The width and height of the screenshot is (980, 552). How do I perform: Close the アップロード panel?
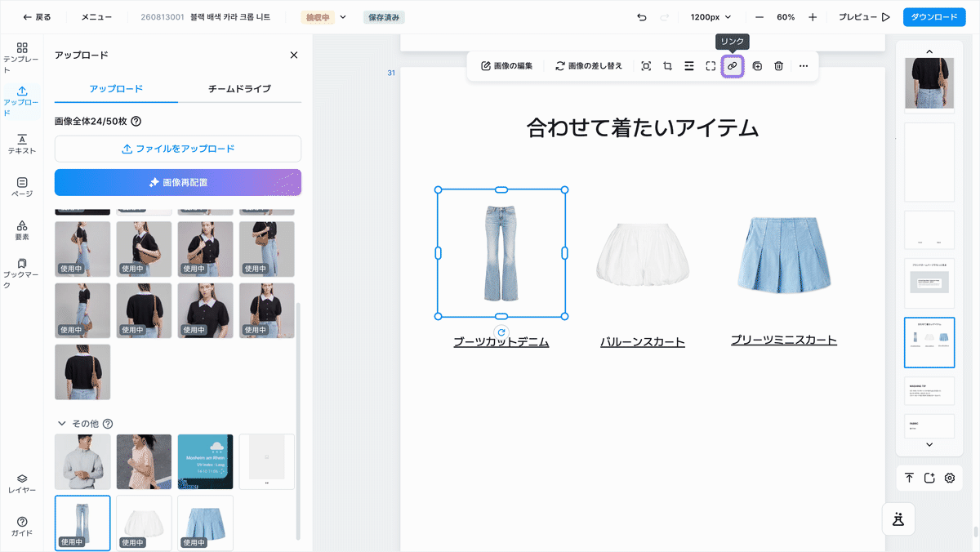click(x=294, y=55)
